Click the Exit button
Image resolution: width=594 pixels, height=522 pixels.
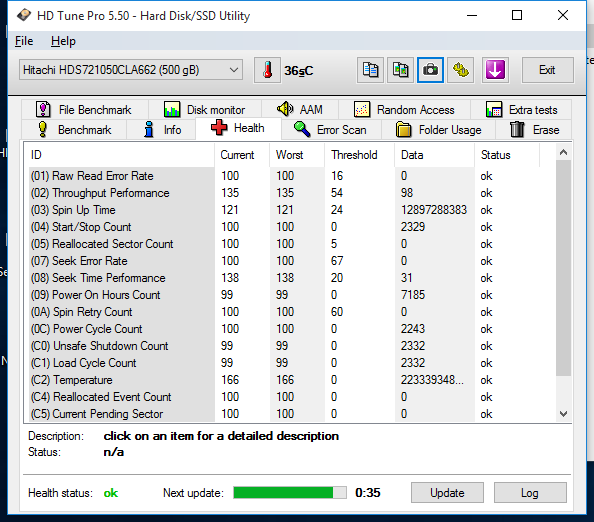[547, 70]
